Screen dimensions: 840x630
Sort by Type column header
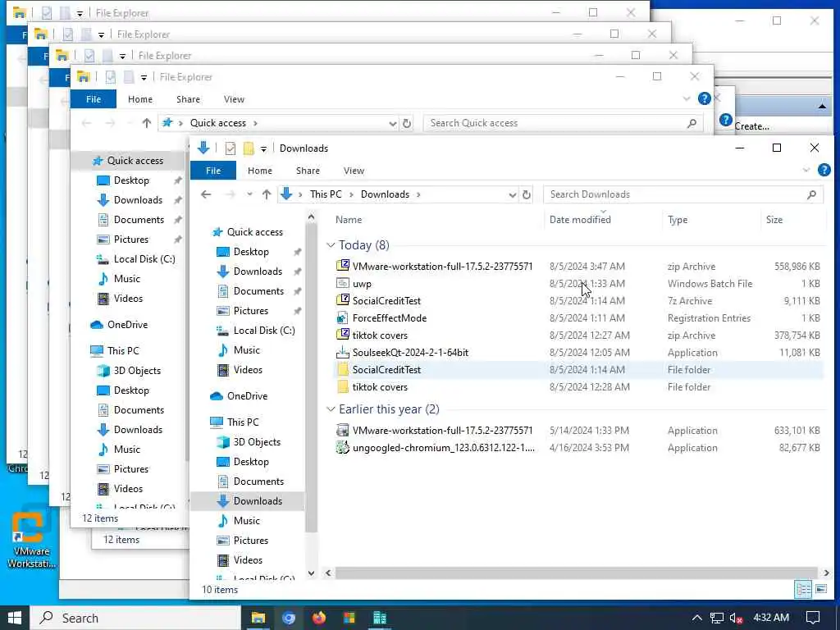click(677, 220)
